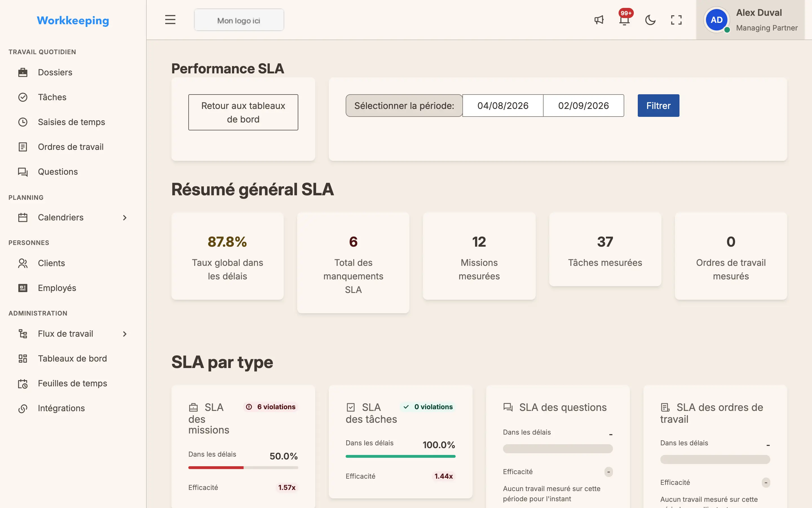Click the SLA des tâches green progress bar
The image size is (812, 508).
400,456
